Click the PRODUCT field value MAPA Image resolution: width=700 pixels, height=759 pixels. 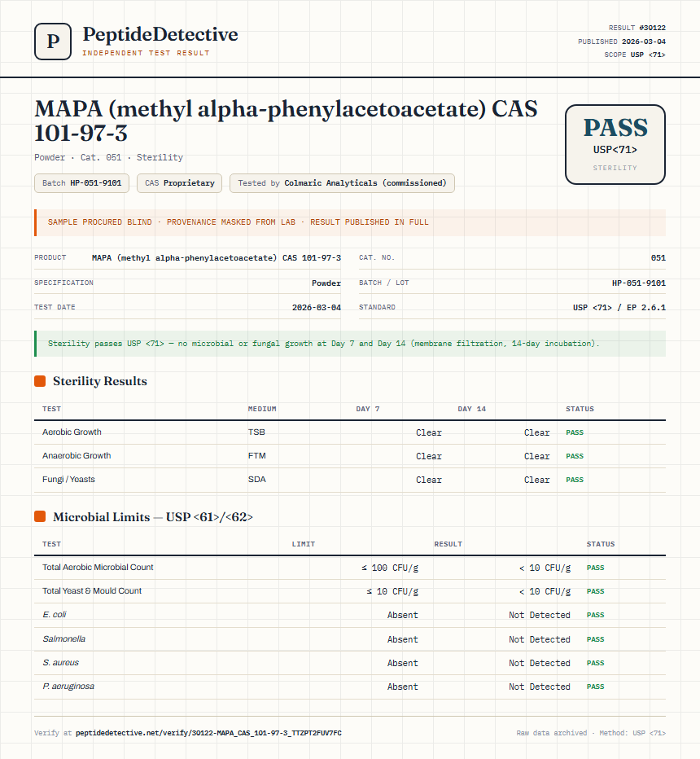217,258
